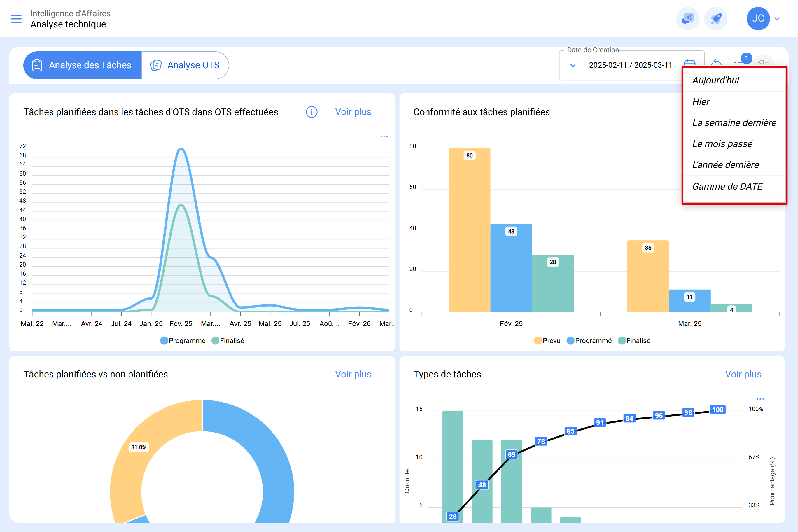Choose Le mois passé option

pyautogui.click(x=734, y=144)
